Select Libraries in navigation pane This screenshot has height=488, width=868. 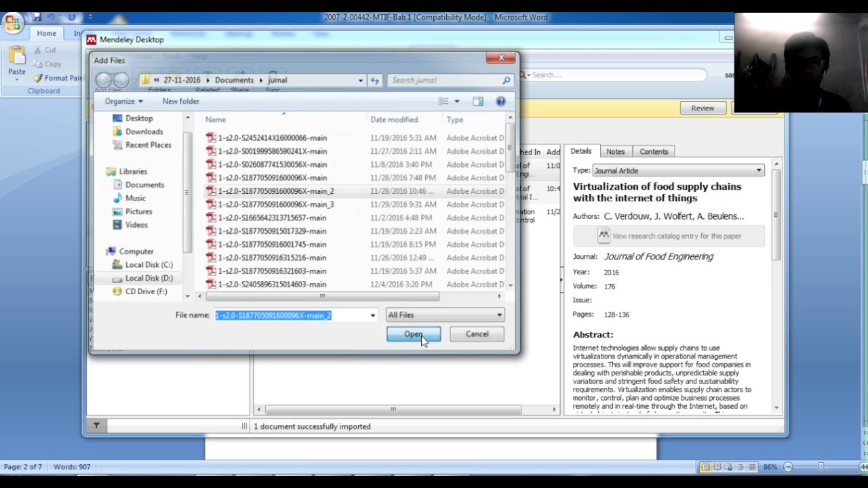coord(133,171)
